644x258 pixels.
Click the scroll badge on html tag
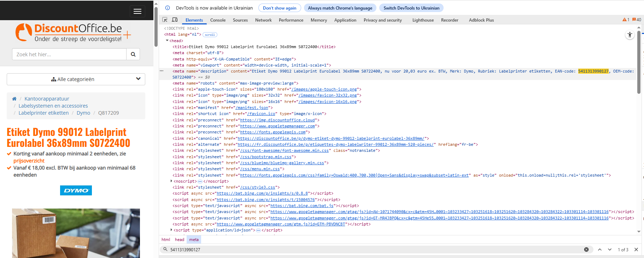210,35
